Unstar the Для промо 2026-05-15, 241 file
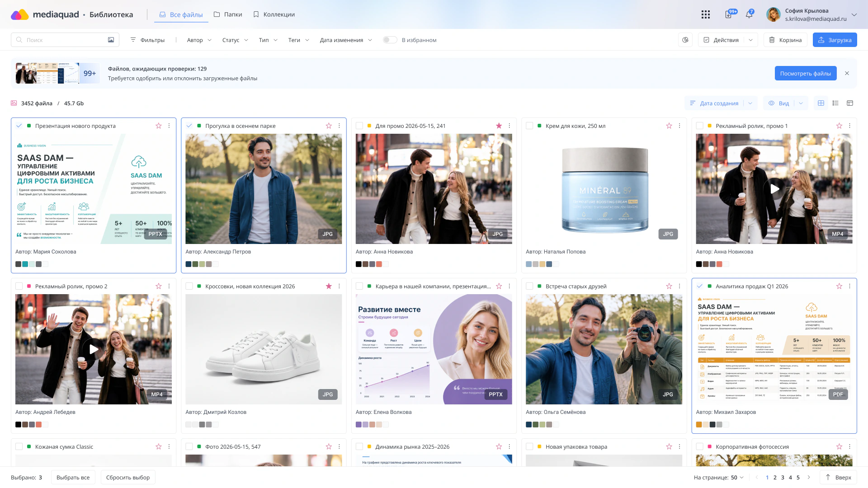The image size is (868, 488). 499,126
